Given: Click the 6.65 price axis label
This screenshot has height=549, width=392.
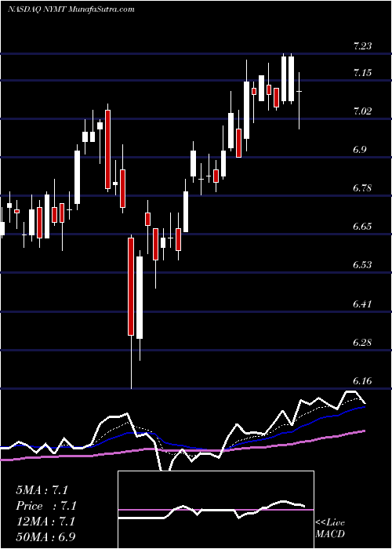Looking at the screenshot, I should pos(362,227).
